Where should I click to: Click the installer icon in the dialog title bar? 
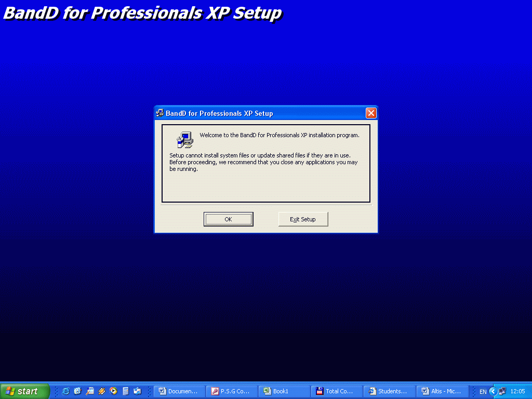(160, 113)
